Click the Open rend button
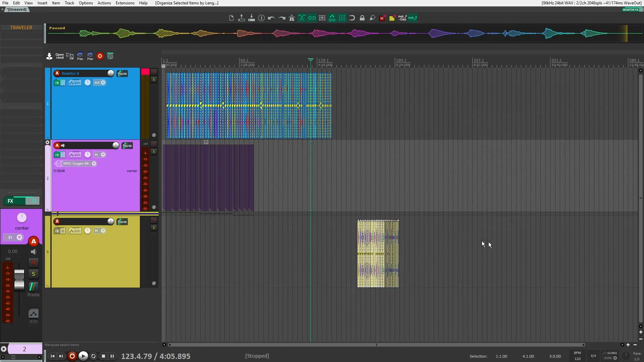This screenshot has width=644, height=362. (x=60, y=56)
